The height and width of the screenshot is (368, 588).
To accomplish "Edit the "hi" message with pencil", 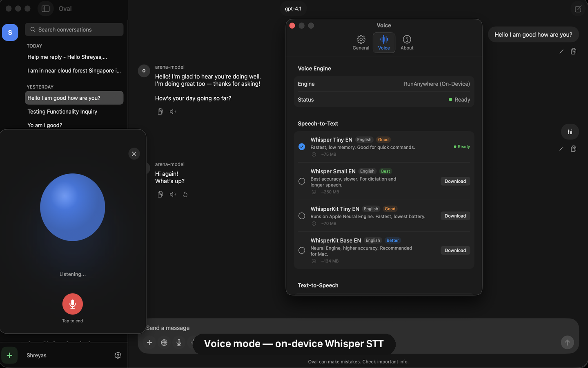I will [x=561, y=149].
